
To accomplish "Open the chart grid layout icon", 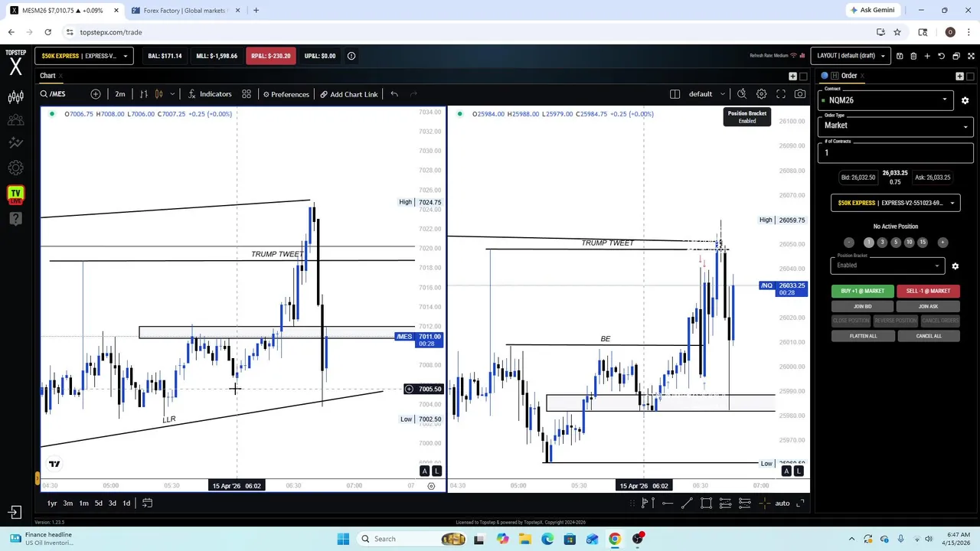I will point(247,94).
